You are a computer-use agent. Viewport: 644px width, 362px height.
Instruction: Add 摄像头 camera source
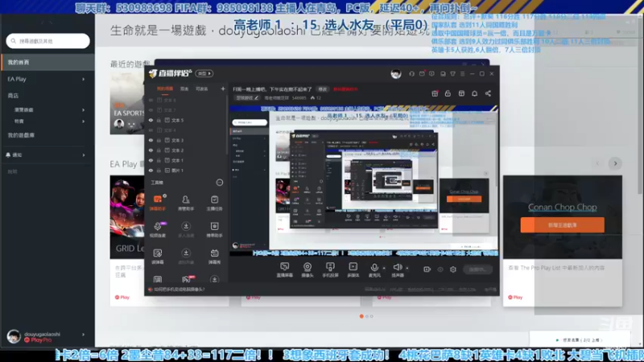click(308, 269)
